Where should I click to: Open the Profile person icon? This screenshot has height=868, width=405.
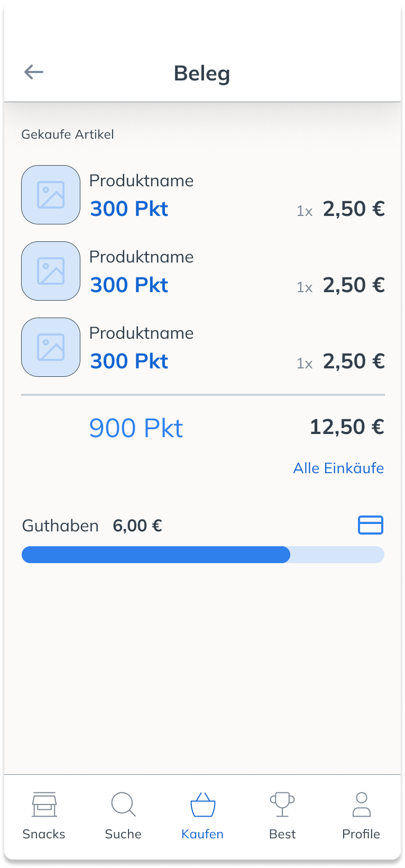[361, 804]
